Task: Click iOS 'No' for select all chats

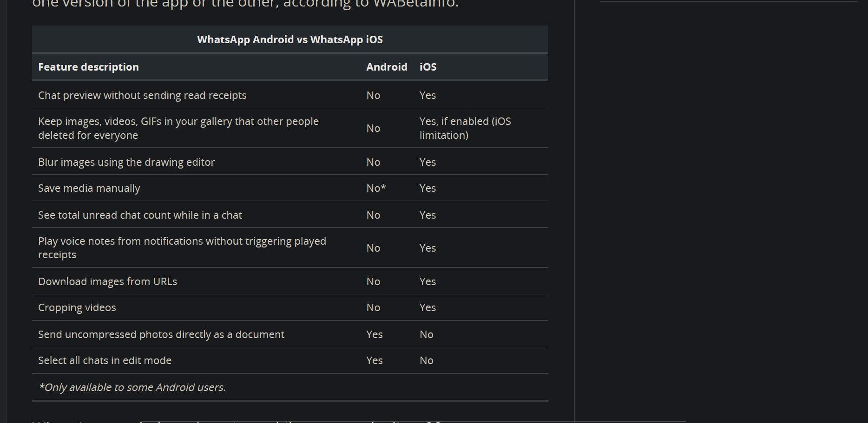Action: click(427, 360)
